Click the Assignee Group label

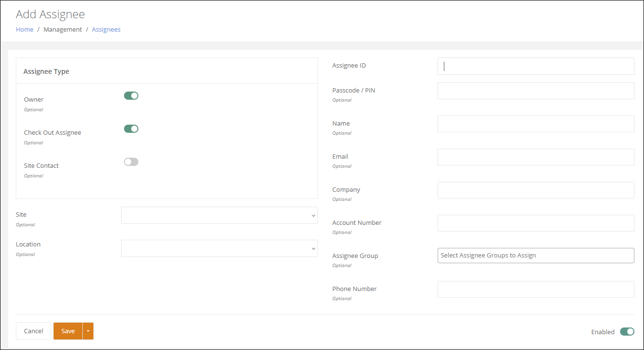(355, 256)
